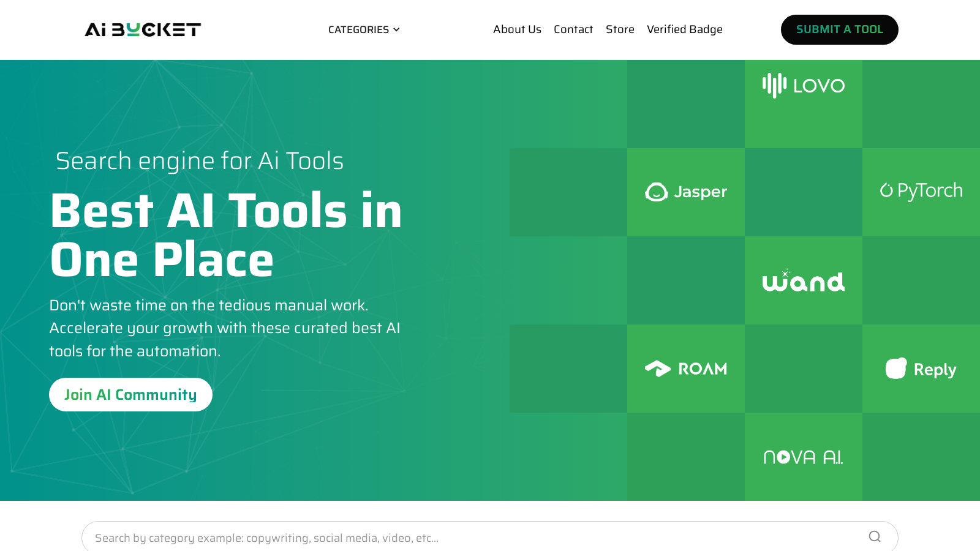Click the Join AI Community button
Image resolution: width=980 pixels, height=551 pixels.
click(x=130, y=395)
